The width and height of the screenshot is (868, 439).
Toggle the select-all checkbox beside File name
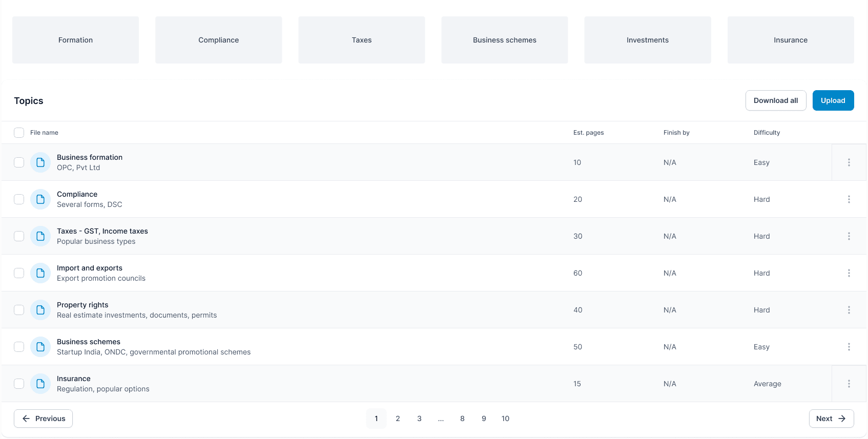point(19,133)
